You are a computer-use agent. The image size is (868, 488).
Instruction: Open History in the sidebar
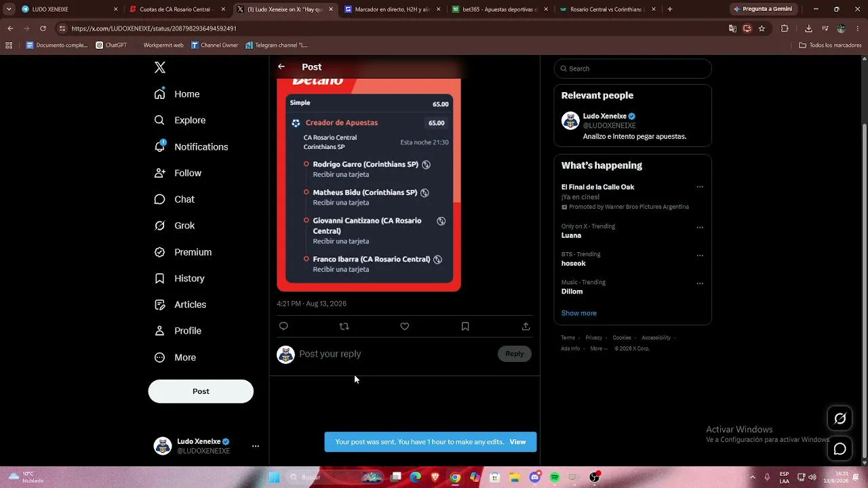click(x=179, y=279)
